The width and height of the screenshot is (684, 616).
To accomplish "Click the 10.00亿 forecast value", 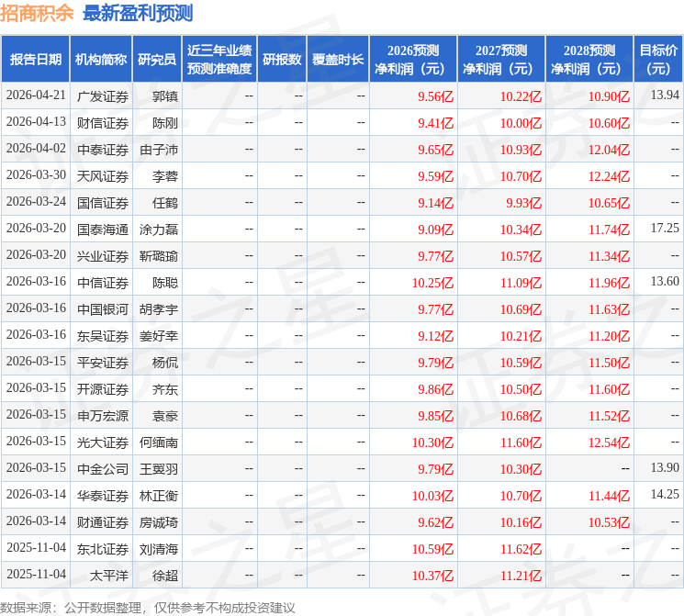I will pos(521,123).
